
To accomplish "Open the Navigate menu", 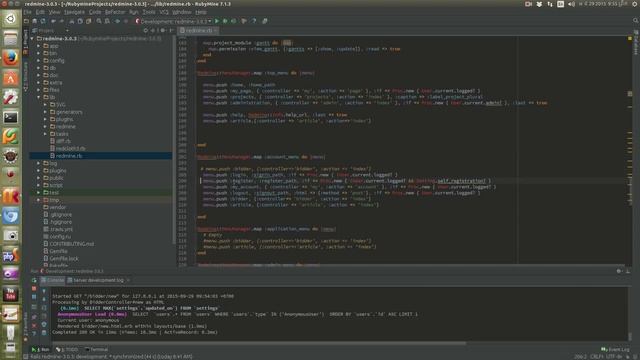I will click(x=74, y=12).
